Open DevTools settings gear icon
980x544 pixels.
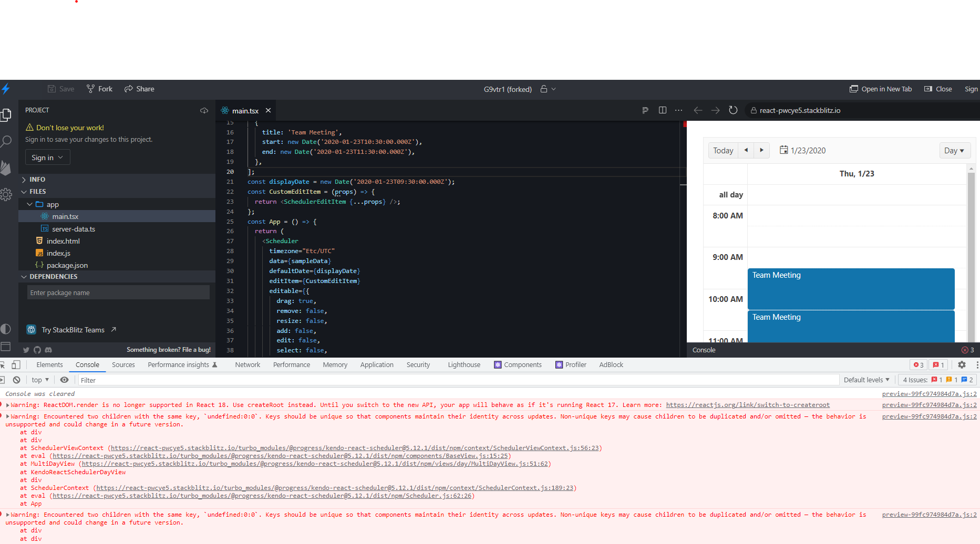point(962,364)
